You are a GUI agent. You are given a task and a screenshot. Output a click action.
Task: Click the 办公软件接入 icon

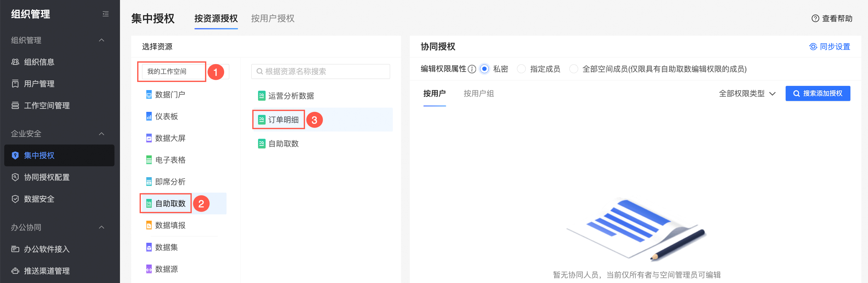click(x=15, y=249)
